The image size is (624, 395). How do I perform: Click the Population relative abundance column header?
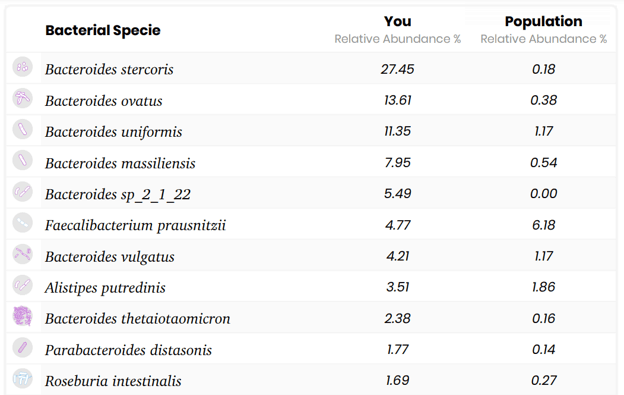click(543, 29)
